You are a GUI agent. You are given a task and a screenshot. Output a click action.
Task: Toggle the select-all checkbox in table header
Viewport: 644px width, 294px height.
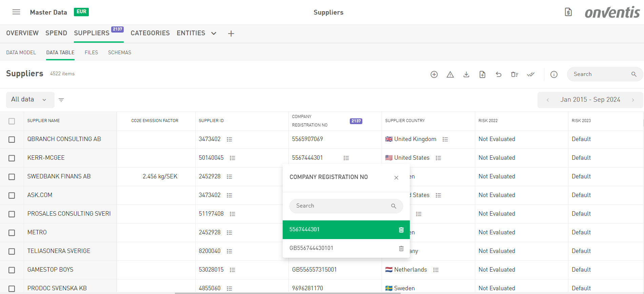point(12,121)
